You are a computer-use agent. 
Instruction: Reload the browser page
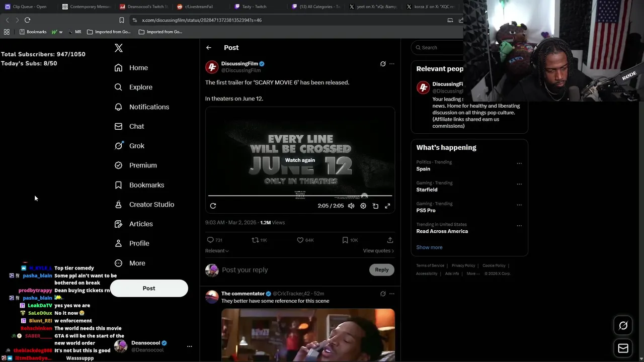(27, 20)
